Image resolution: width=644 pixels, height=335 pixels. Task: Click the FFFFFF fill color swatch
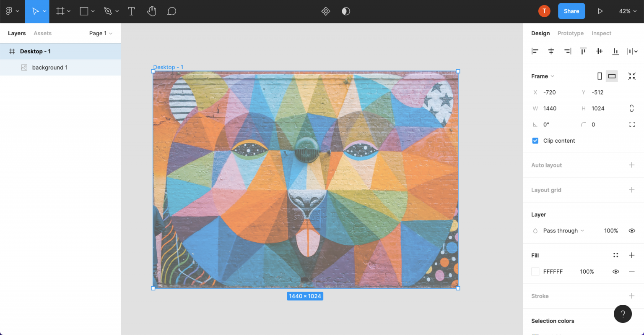point(535,272)
